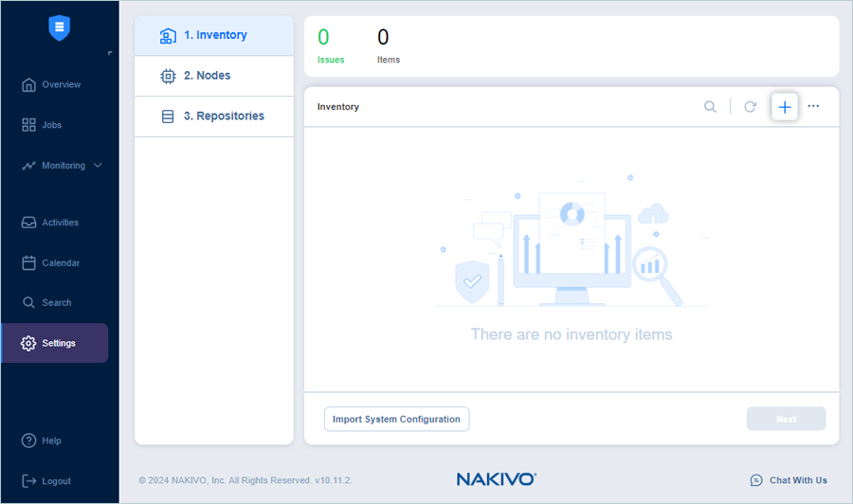Click the Settings gear icon
The image size is (853, 504).
click(x=28, y=343)
